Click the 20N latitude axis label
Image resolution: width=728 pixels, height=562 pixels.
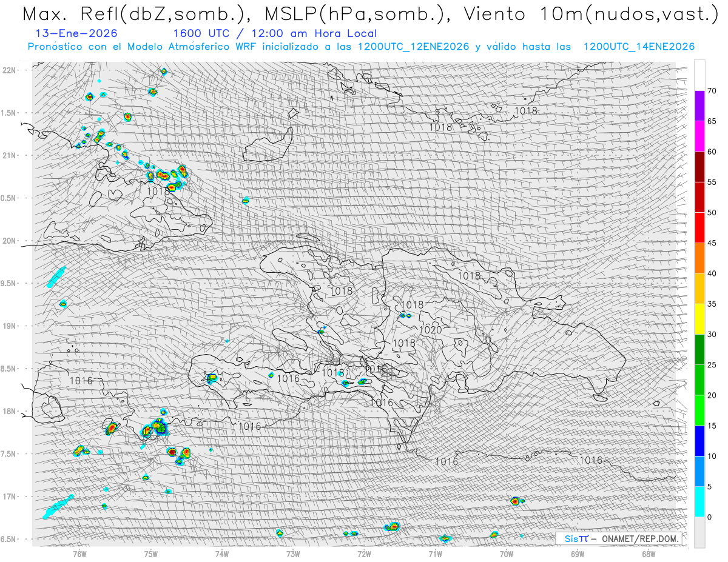9,241
